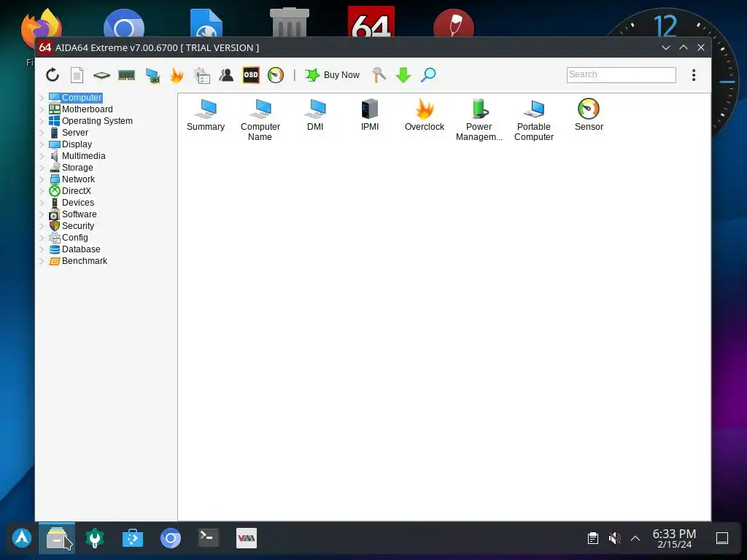Expand the Storage tree node arrow
Image resolution: width=747 pixels, height=560 pixels.
tap(42, 168)
